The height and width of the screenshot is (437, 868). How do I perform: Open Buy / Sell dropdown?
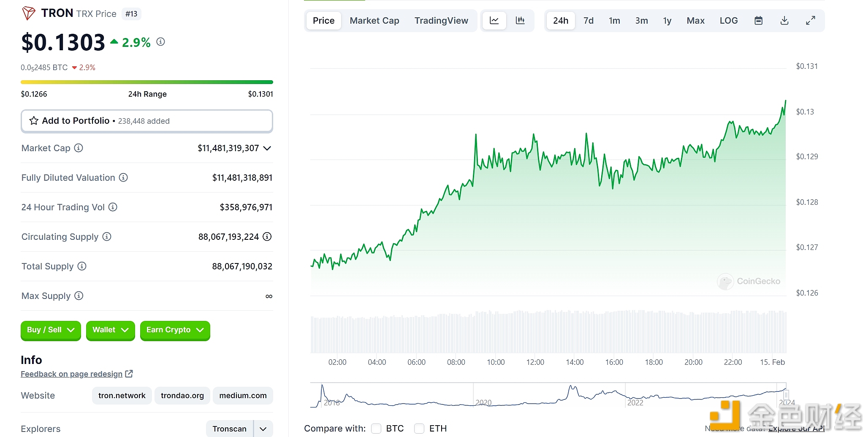click(51, 330)
